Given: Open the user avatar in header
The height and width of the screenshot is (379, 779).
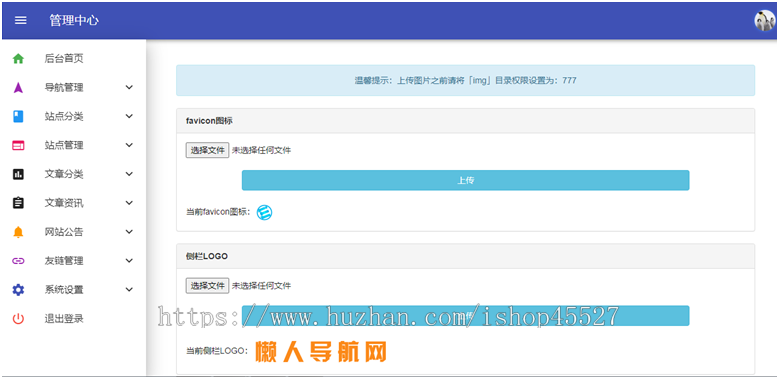Looking at the screenshot, I should 764,20.
